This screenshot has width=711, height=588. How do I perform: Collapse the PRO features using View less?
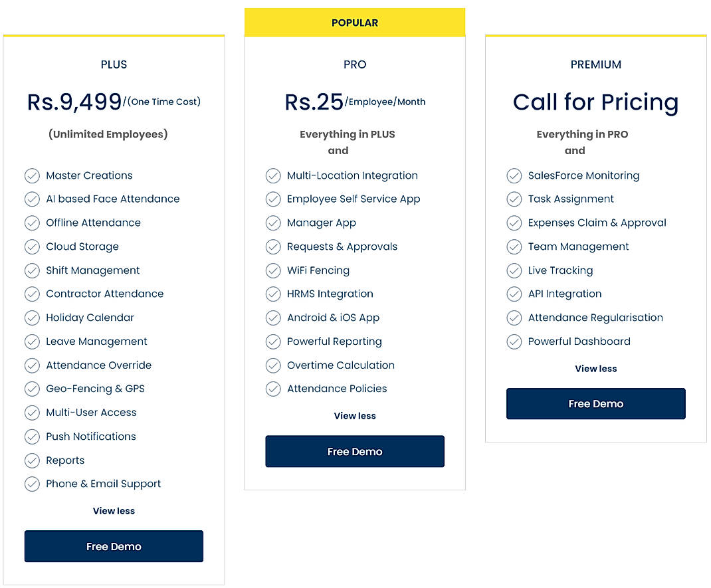(355, 416)
